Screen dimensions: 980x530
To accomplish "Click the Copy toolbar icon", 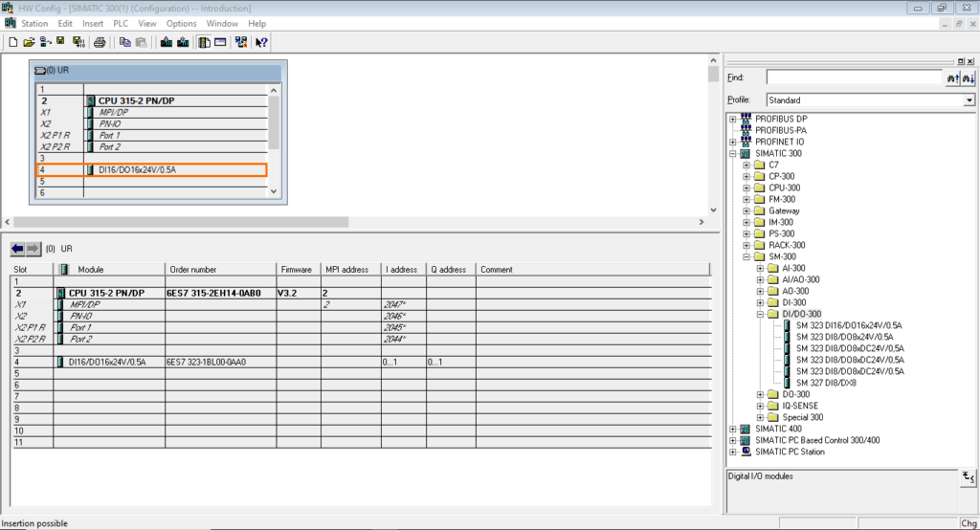I will [124, 42].
